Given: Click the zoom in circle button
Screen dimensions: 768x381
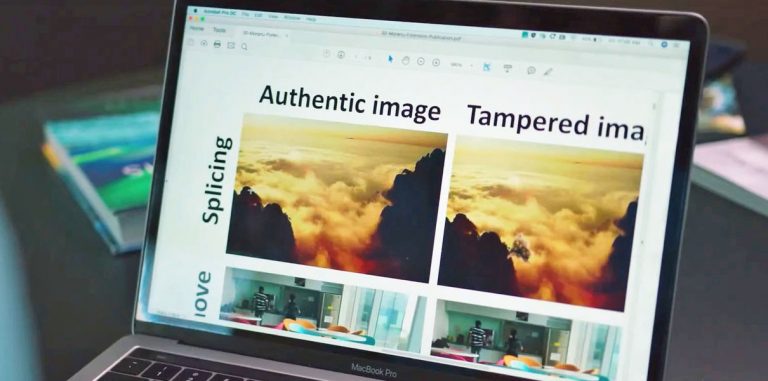Looking at the screenshot, I should click(x=436, y=62).
